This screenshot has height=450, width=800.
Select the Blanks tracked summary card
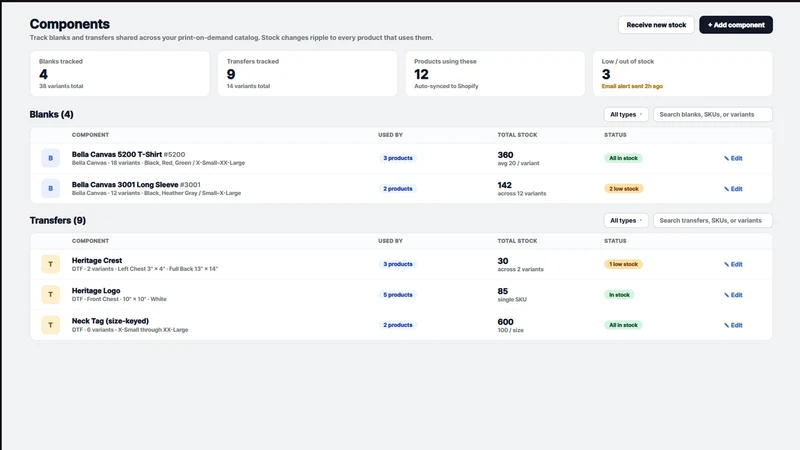coord(120,73)
